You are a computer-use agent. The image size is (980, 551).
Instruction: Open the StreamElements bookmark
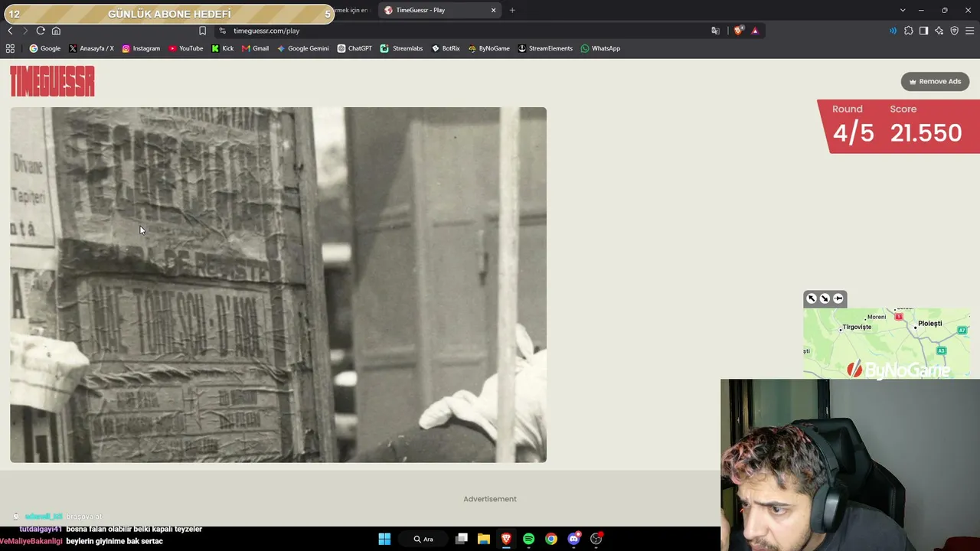pos(545,48)
